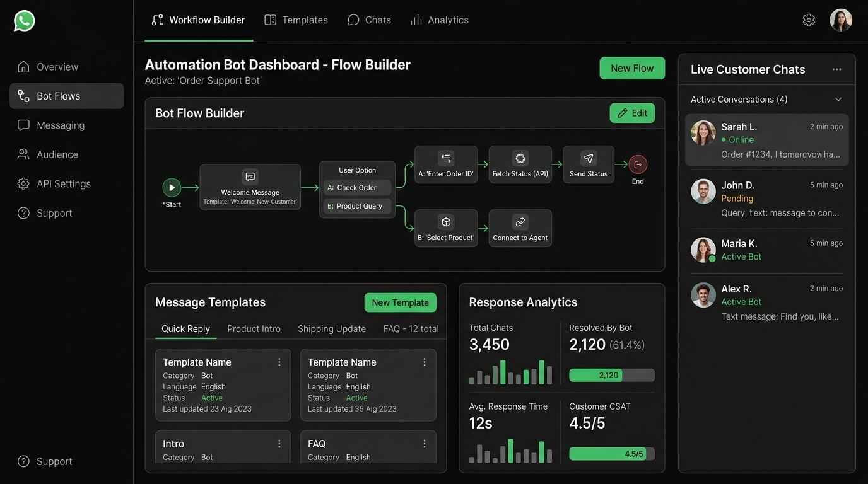Select the Send Status node
The image size is (868, 484).
(x=589, y=164)
